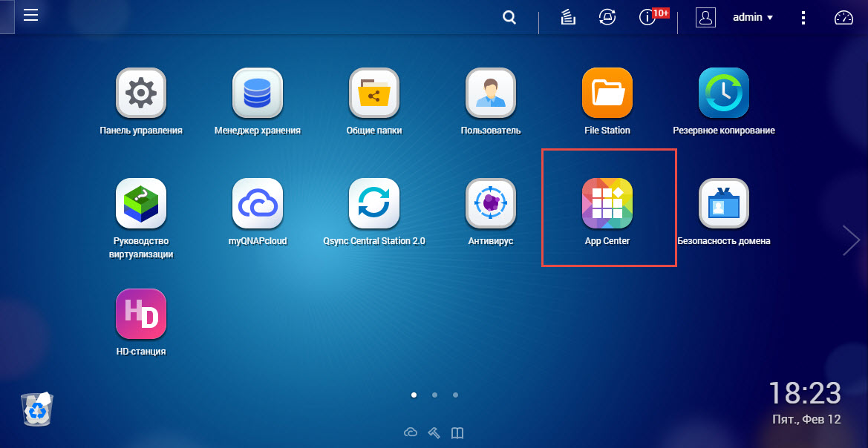
Task: Open Qsync Central Station 2.0
Action: [x=374, y=203]
